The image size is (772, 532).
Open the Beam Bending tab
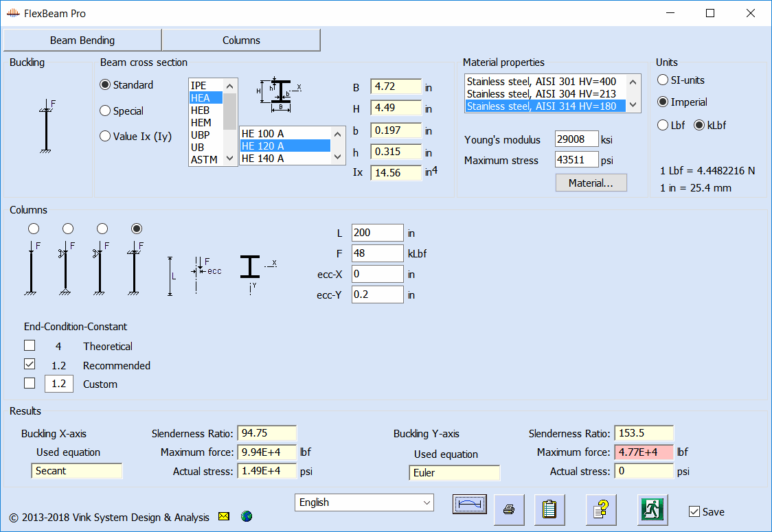click(x=82, y=40)
